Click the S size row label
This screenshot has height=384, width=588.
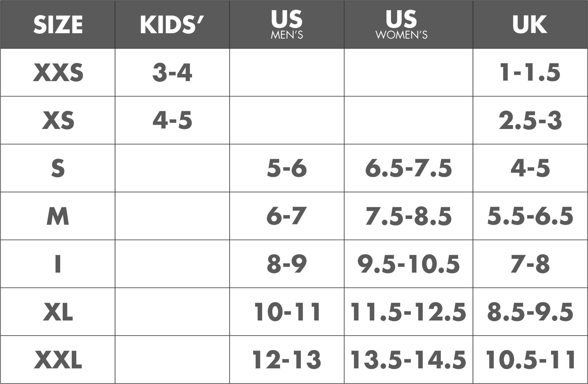point(58,168)
